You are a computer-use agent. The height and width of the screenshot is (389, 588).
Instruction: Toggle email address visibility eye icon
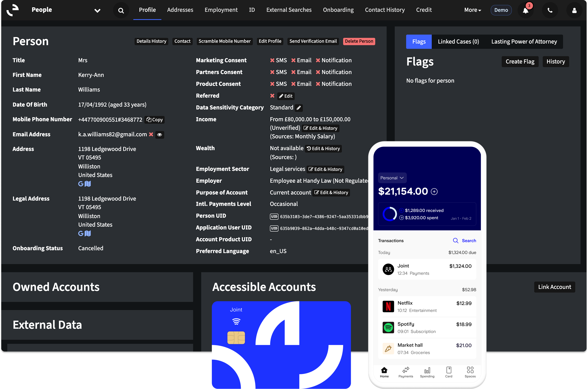click(160, 135)
